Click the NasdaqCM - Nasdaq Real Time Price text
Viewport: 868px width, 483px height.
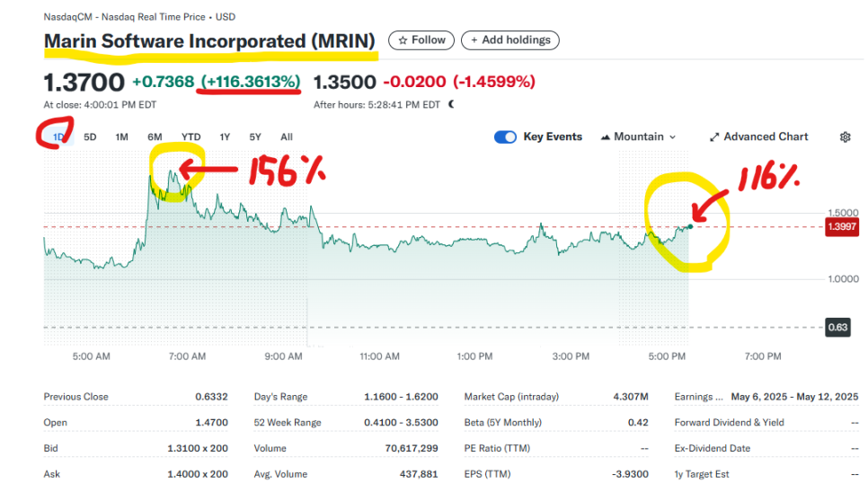[x=125, y=17]
